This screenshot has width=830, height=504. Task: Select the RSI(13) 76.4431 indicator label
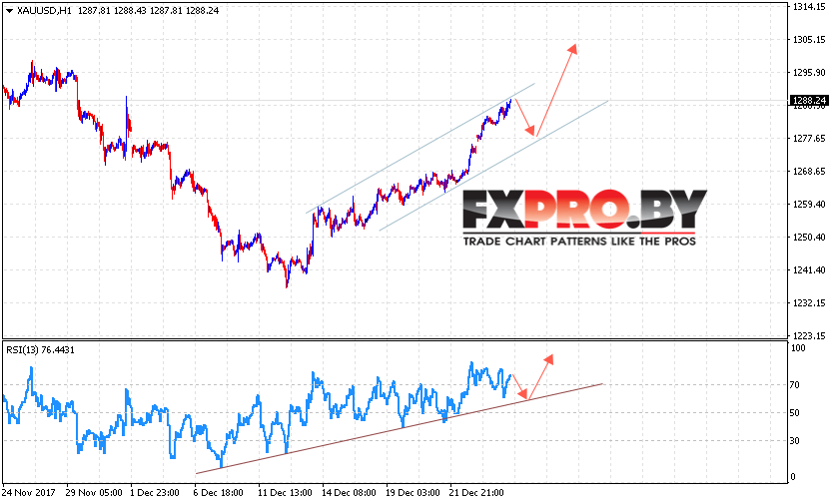coord(40,349)
